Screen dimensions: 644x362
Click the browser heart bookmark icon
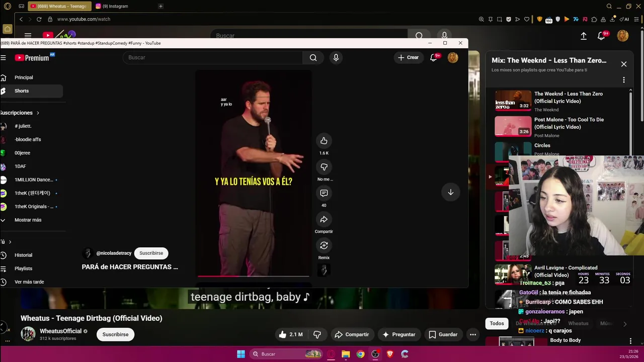(527, 19)
